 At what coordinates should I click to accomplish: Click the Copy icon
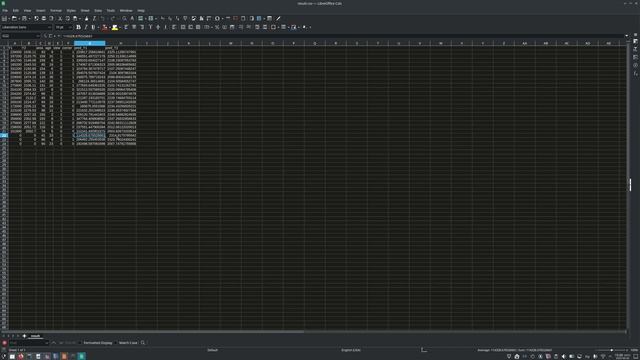click(x=67, y=18)
